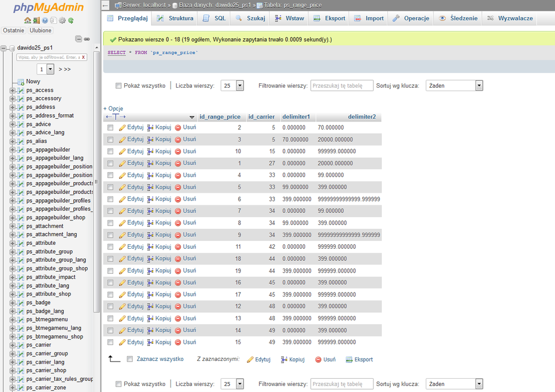Click the bottom red Usuń icon with selected

click(318, 359)
